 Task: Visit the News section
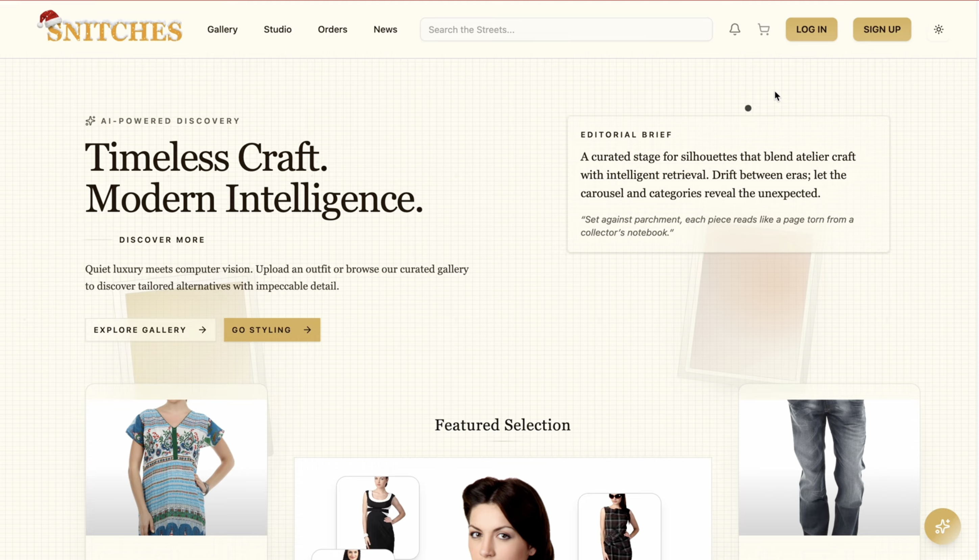385,29
